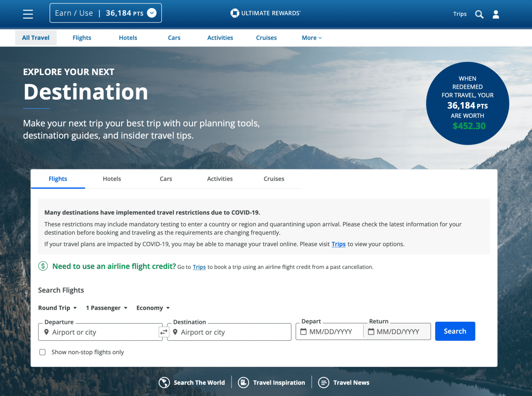Open the hamburger menu icon
The height and width of the screenshot is (396, 532).
pos(28,14)
